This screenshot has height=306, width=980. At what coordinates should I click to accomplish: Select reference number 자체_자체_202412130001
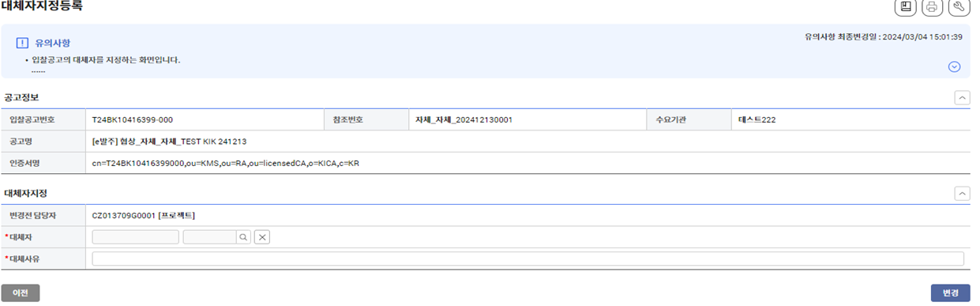464,120
